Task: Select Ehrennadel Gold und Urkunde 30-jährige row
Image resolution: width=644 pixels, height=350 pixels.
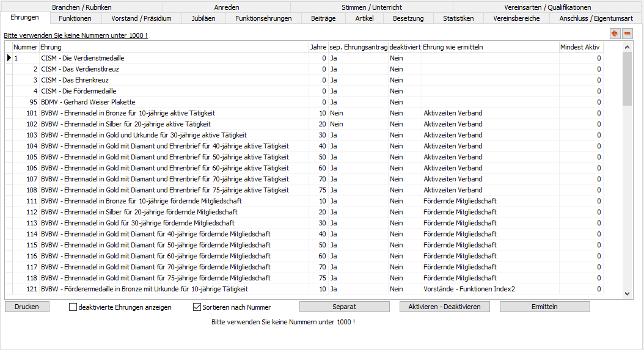Action: click(304, 135)
